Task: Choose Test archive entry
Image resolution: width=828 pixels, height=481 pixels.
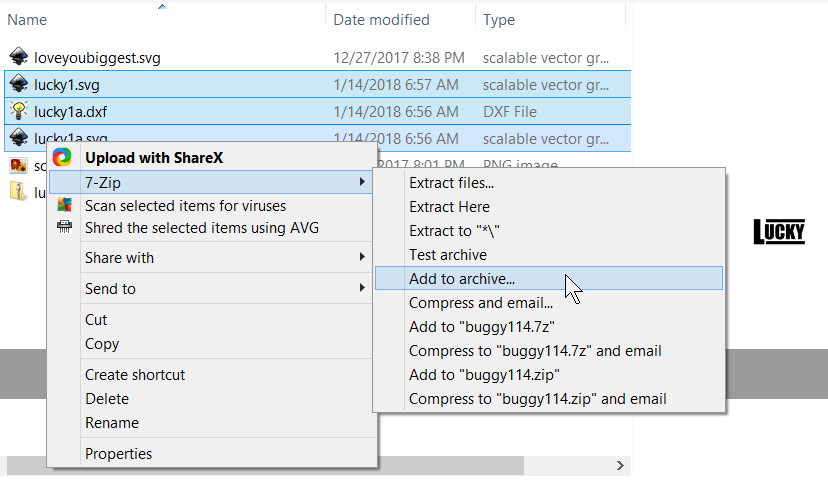Action: (447, 255)
